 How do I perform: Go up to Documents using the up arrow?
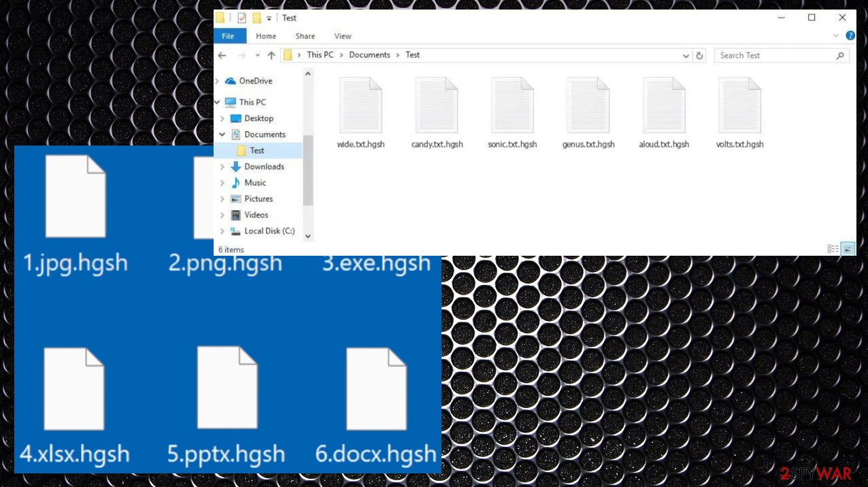(271, 55)
